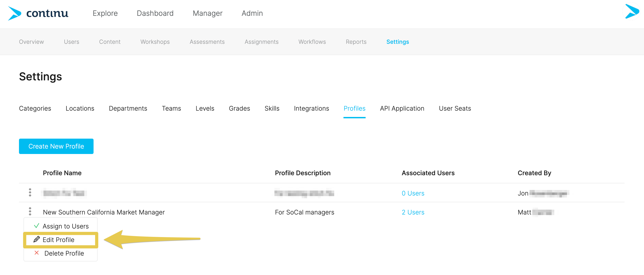
Task: Click the New Southern California Market Manager name
Action: pyautogui.click(x=104, y=212)
